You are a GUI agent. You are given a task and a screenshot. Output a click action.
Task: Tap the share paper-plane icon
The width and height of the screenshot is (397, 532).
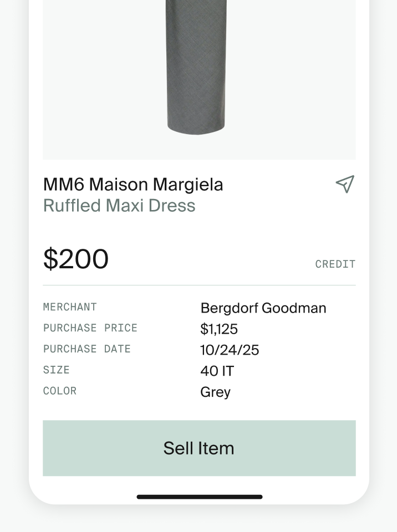pos(345,184)
